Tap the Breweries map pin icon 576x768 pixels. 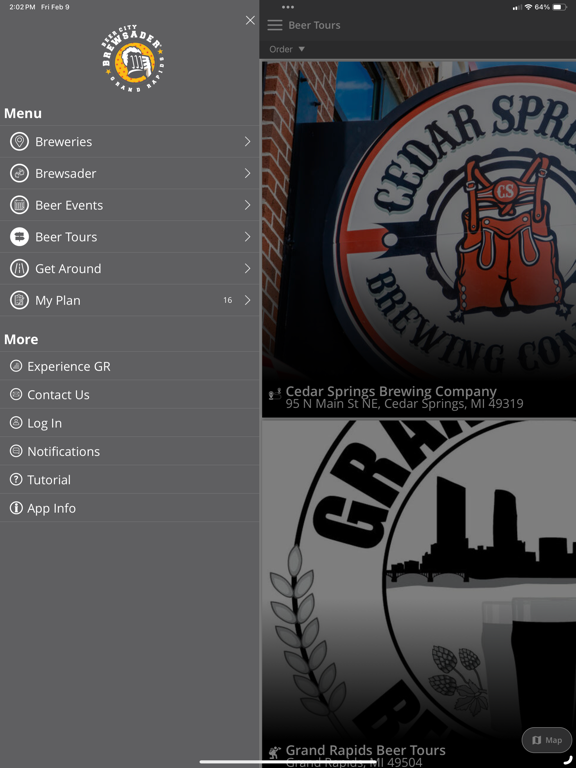(20, 142)
